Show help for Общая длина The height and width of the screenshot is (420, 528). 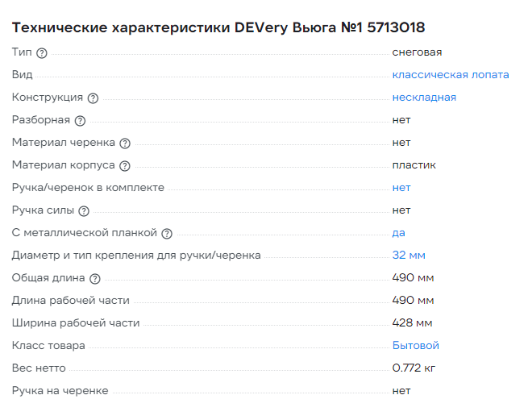pyautogui.click(x=95, y=278)
